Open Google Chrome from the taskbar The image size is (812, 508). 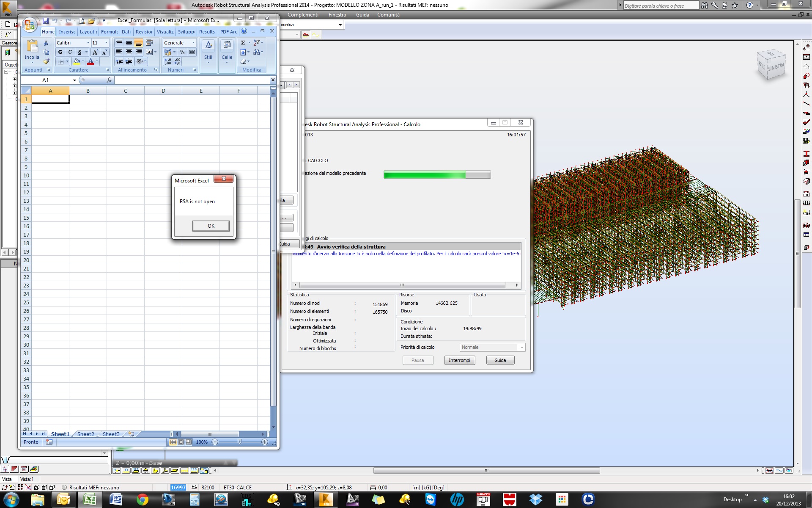point(142,500)
